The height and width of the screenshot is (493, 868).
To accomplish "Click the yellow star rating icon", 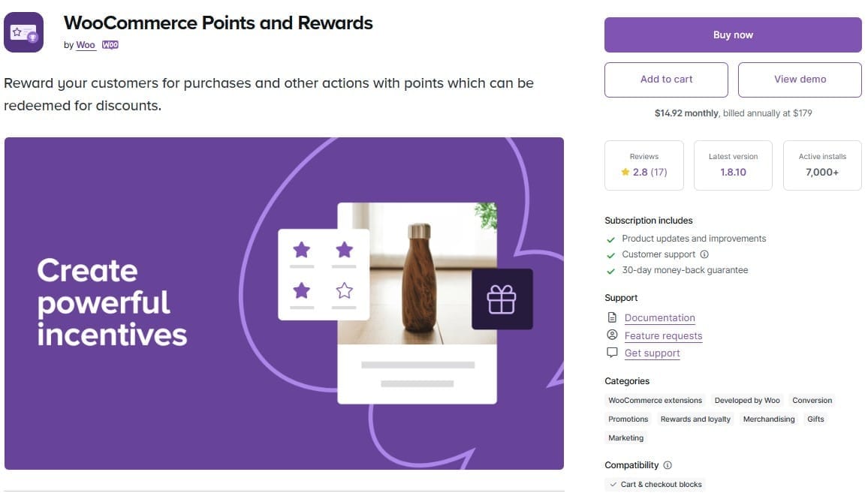I will coord(625,172).
